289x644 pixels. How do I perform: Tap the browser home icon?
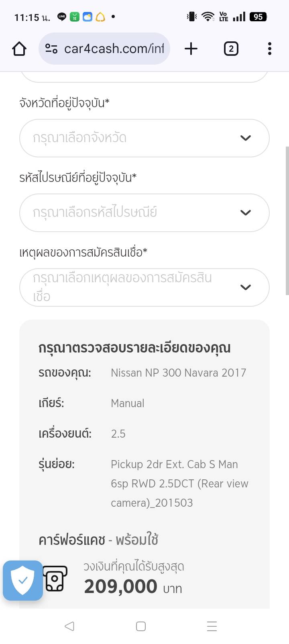[x=19, y=49]
